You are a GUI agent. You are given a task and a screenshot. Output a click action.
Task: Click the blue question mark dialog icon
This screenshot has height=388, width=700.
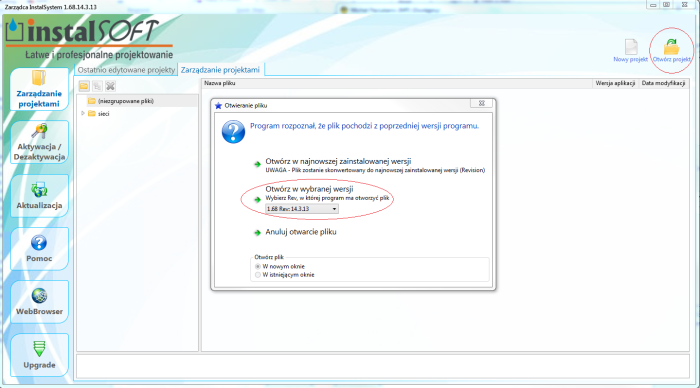(x=233, y=131)
